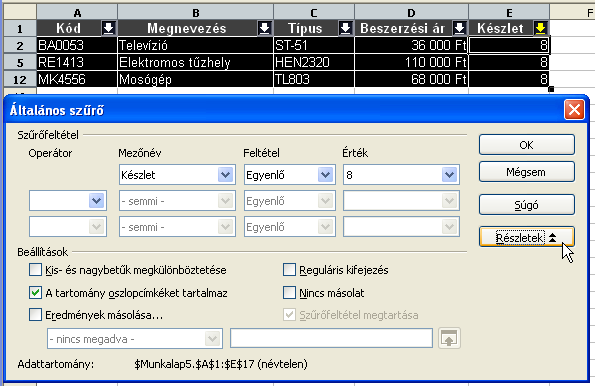
Task: Select column C header
Action: (x=314, y=13)
